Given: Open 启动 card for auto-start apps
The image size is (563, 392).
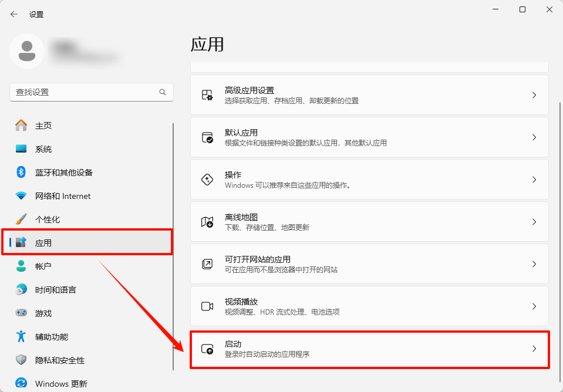Looking at the screenshot, I should 369,349.
